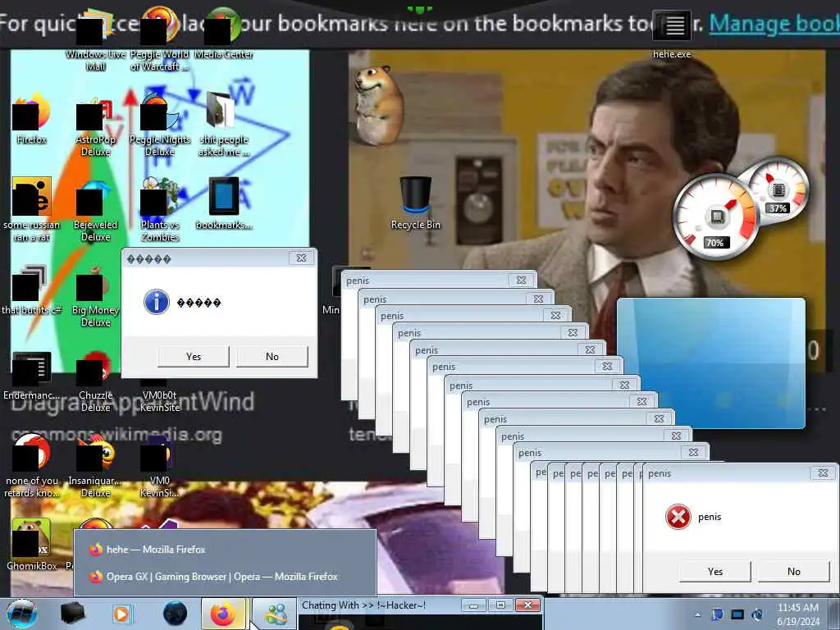Image resolution: width=840 pixels, height=630 pixels.
Task: Close the ????? dialog with its X
Action: [301, 258]
